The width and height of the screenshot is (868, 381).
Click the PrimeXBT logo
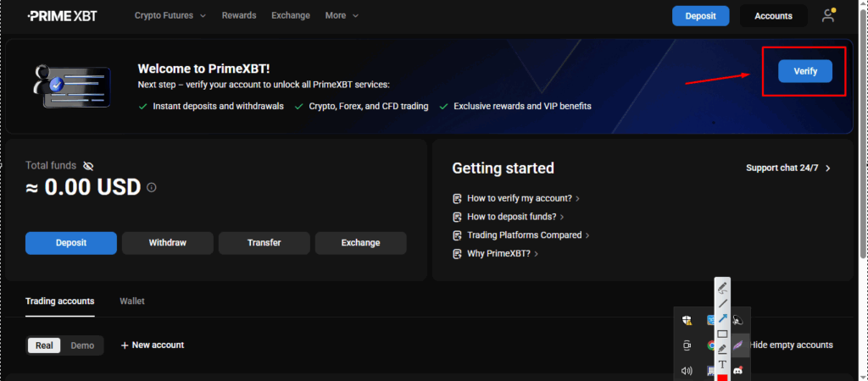62,16
